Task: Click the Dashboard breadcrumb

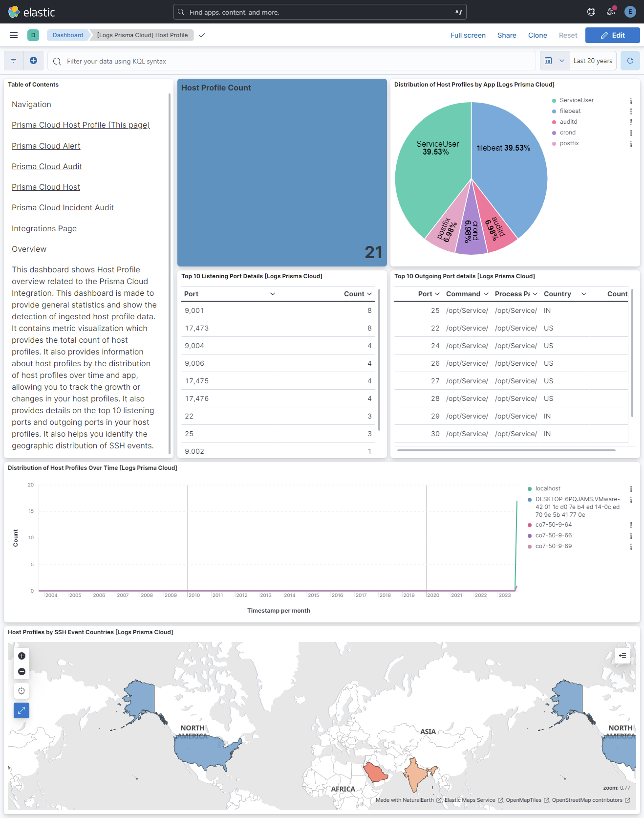Action: coord(68,35)
